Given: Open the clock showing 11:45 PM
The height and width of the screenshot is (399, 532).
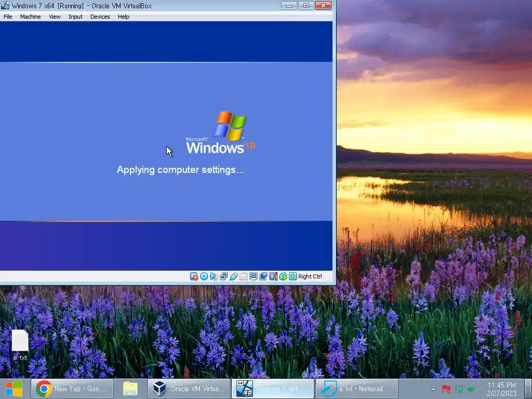Looking at the screenshot, I should point(501,389).
